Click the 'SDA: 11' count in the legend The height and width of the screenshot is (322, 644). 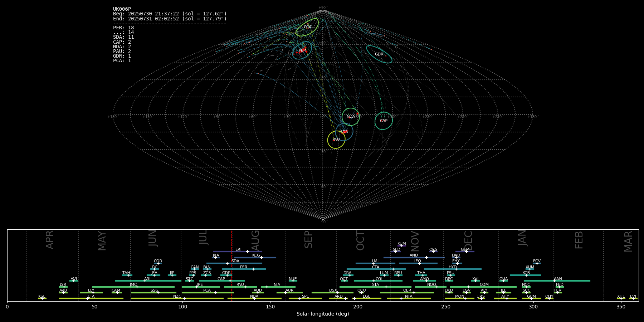click(x=123, y=37)
